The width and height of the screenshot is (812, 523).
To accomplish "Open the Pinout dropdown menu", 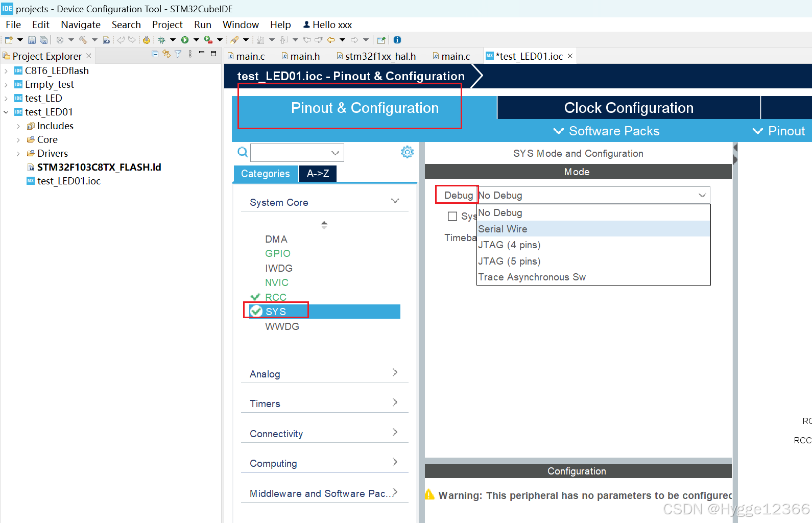I will [779, 131].
